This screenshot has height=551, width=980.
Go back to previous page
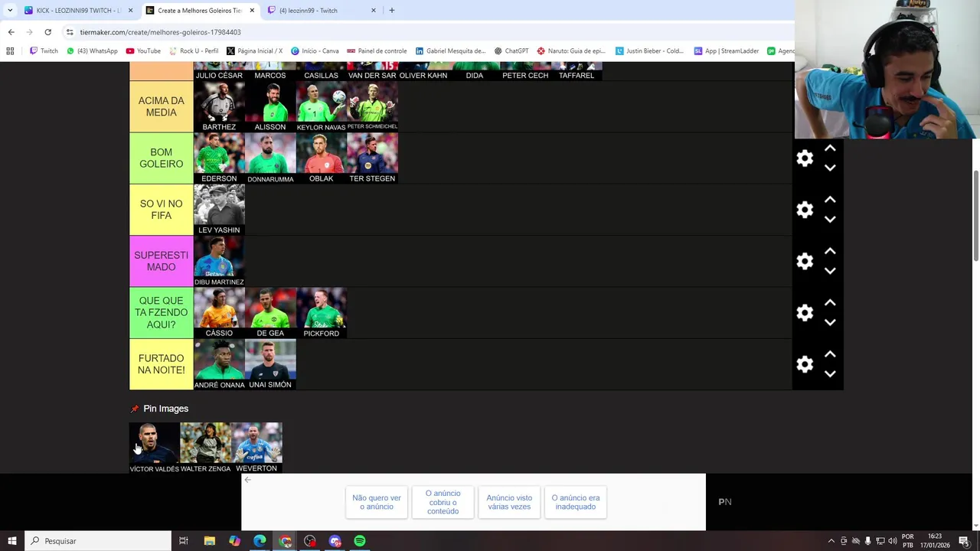tap(11, 32)
